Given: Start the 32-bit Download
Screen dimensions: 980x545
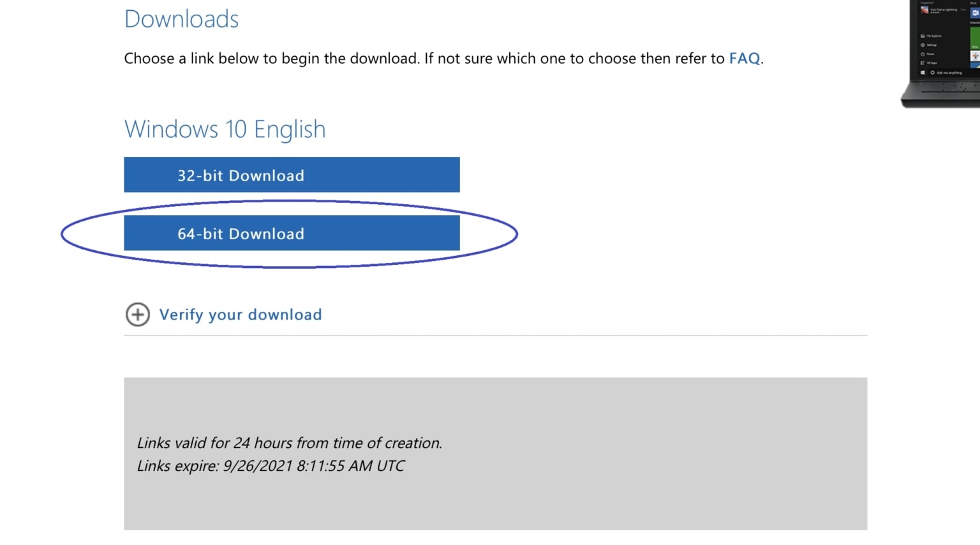Looking at the screenshot, I should tap(292, 175).
